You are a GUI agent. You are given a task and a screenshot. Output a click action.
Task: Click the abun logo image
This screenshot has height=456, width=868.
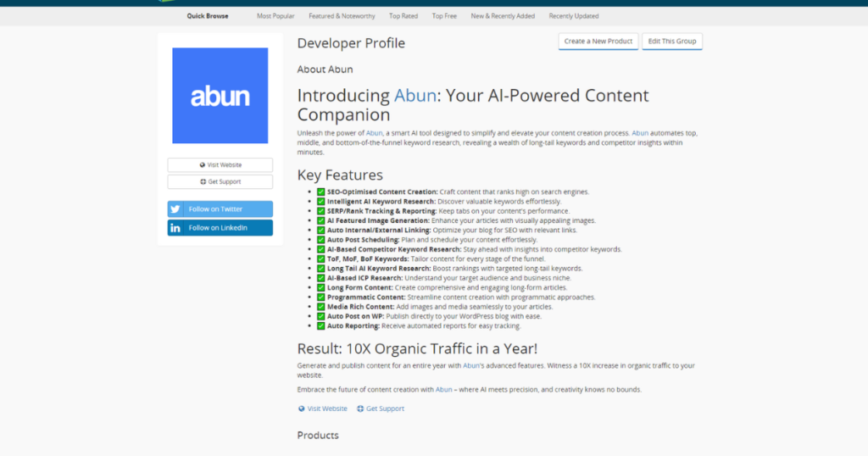click(220, 96)
